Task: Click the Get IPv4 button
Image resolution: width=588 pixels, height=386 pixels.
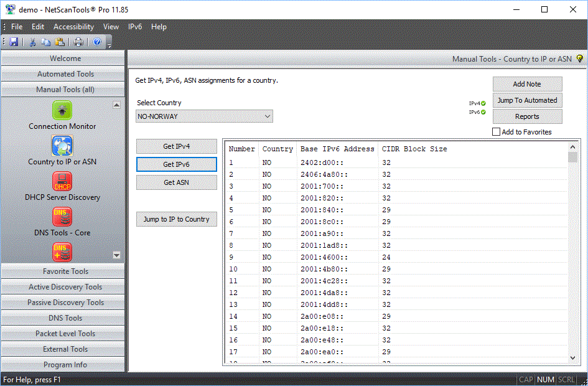Action: (x=177, y=146)
